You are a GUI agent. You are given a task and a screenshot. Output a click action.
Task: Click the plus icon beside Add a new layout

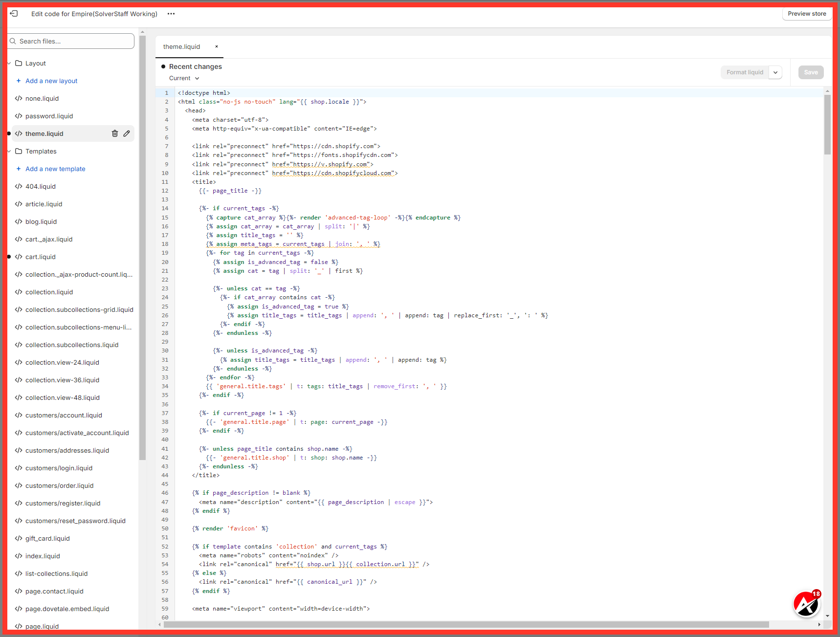pos(19,81)
